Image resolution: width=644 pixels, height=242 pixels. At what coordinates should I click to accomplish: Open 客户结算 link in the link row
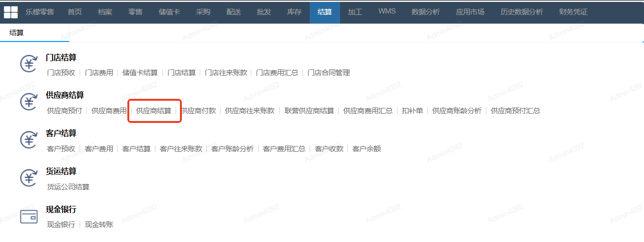click(137, 149)
